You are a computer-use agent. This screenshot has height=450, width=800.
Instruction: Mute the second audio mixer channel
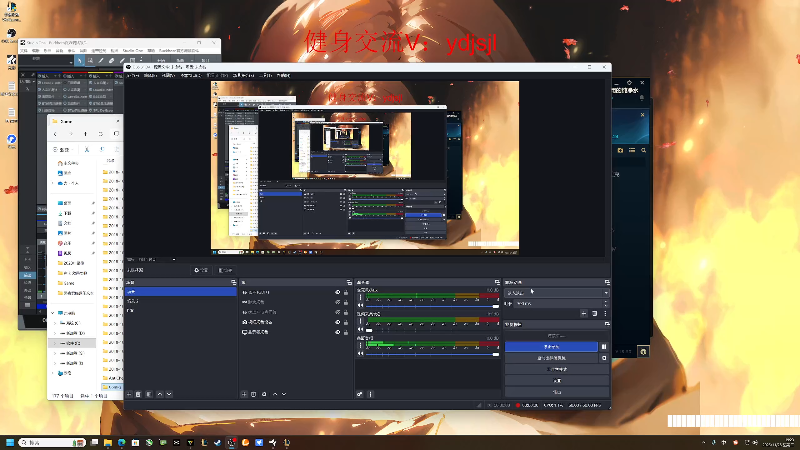pyautogui.click(x=360, y=330)
